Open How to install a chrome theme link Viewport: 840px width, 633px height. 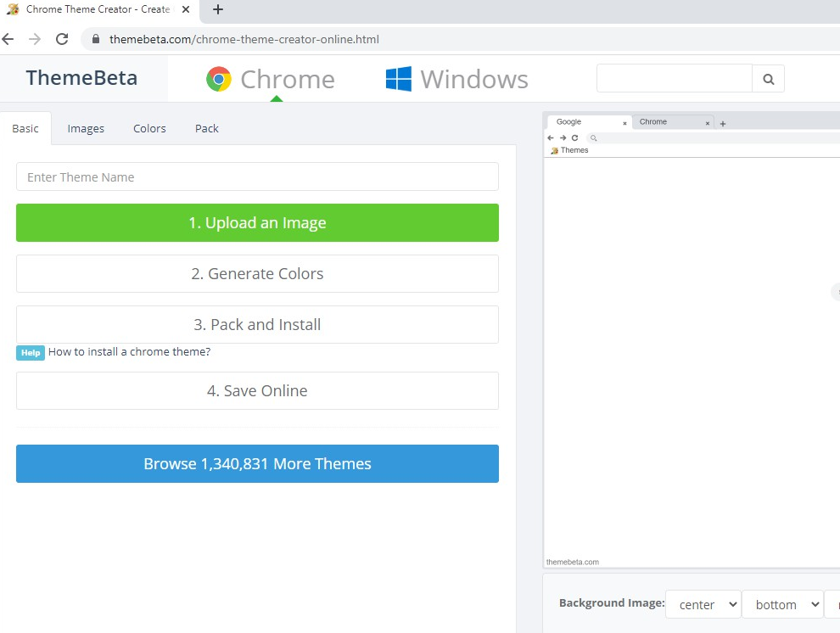click(x=129, y=352)
